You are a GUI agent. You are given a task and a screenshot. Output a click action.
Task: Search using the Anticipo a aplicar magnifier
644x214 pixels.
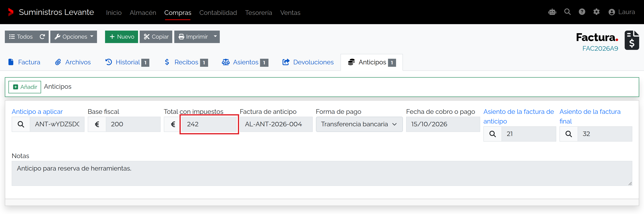pos(21,124)
